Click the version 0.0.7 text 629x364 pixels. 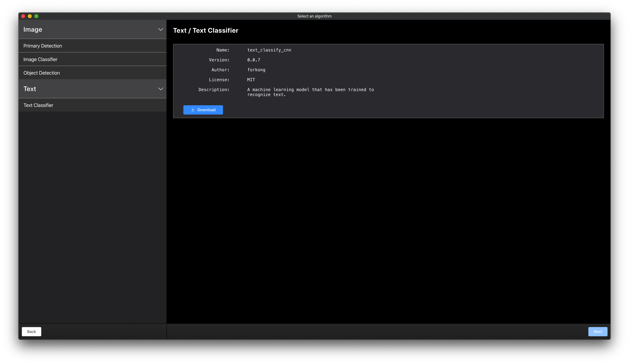[x=254, y=60]
